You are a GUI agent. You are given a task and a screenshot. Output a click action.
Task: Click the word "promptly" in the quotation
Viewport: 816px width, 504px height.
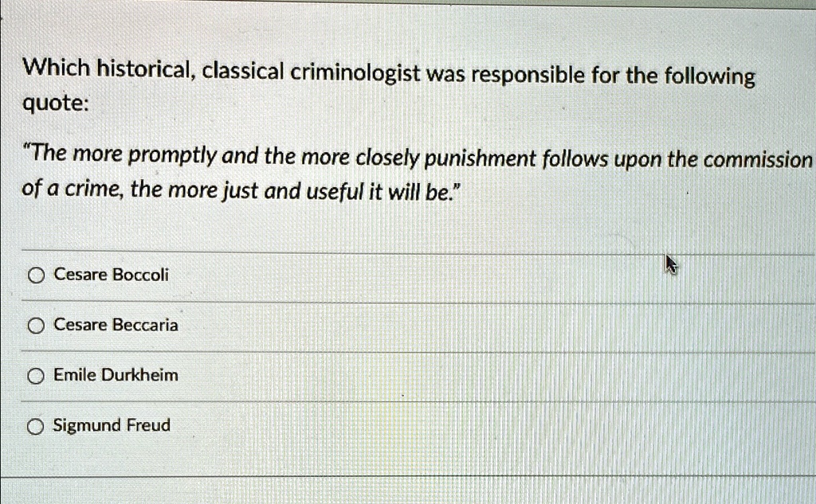[x=172, y=155]
